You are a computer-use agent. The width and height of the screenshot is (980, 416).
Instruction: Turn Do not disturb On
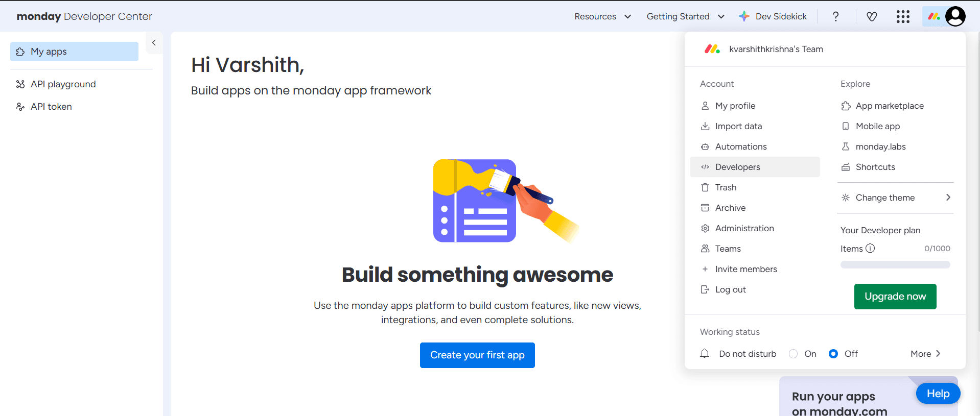click(x=793, y=354)
